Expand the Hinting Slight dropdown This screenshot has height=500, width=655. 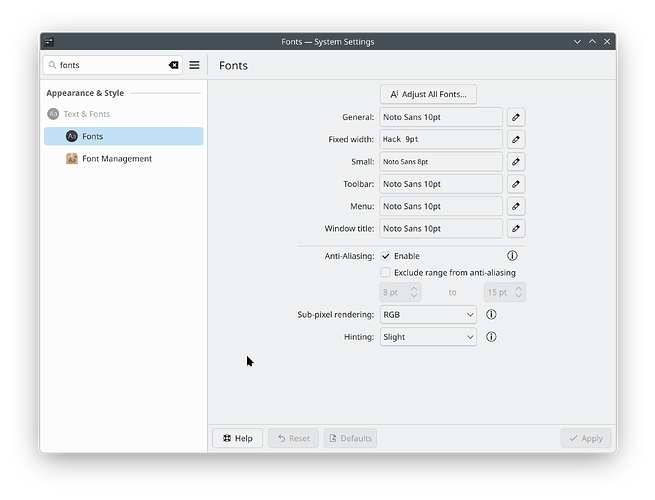428,337
